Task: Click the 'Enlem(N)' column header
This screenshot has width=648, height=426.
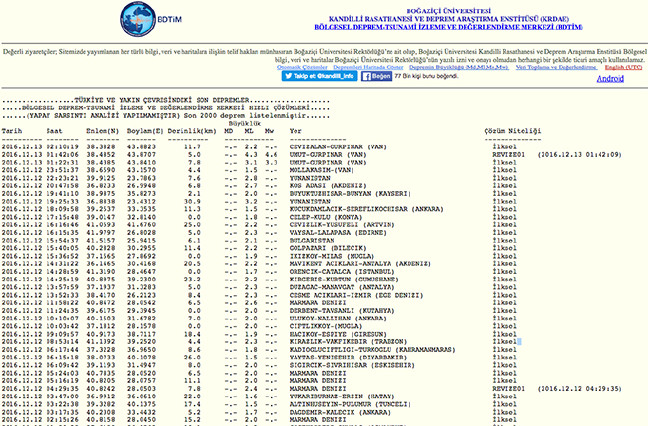Action: [102, 131]
